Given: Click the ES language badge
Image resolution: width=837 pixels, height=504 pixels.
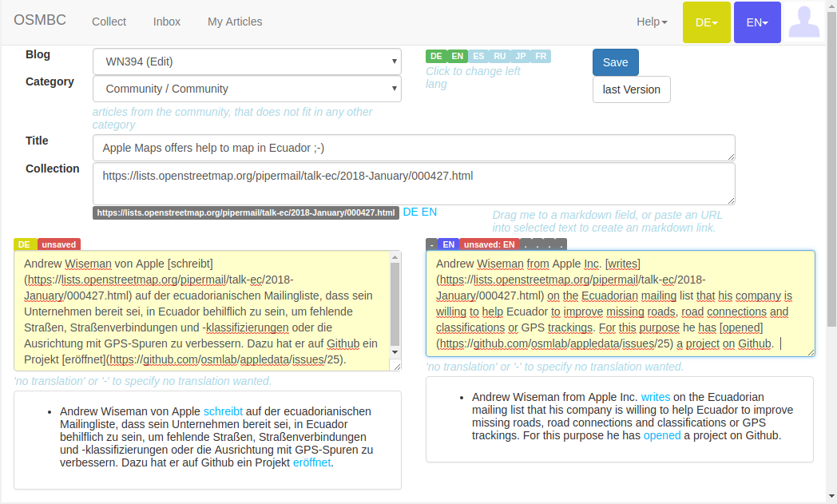Looking at the screenshot, I should 478,56.
